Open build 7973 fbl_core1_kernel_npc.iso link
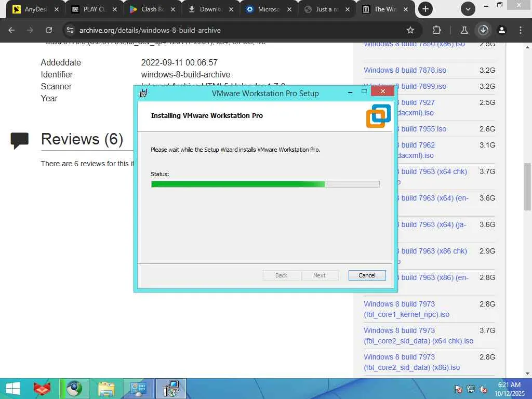Screen dimensions: 532x399 pyautogui.click(x=406, y=309)
